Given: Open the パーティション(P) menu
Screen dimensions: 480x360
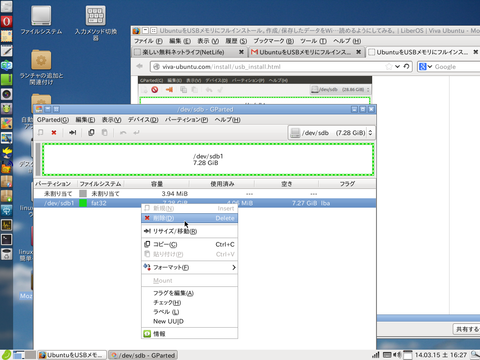Looking at the screenshot, I should tap(186, 120).
